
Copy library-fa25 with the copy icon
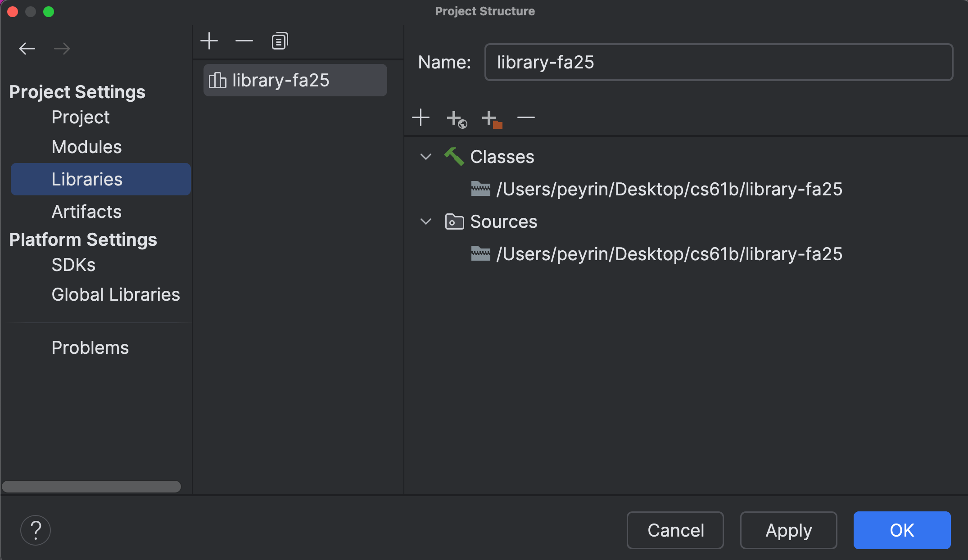[x=279, y=41]
